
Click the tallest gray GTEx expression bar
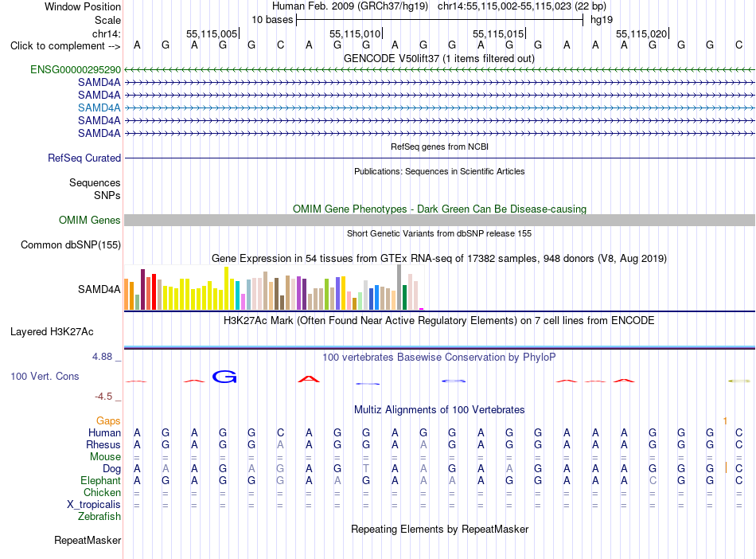coord(399,287)
